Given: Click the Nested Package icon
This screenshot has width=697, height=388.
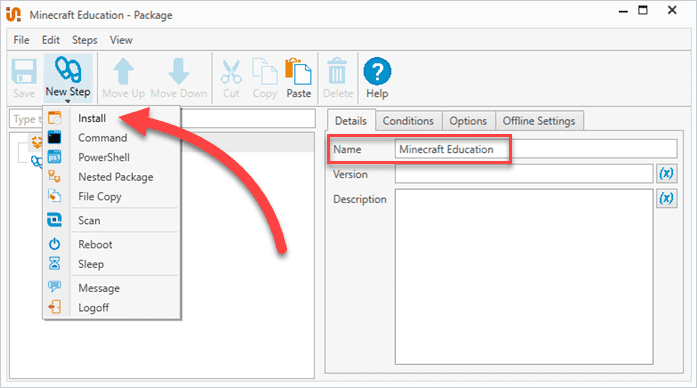Looking at the screenshot, I should [x=55, y=176].
